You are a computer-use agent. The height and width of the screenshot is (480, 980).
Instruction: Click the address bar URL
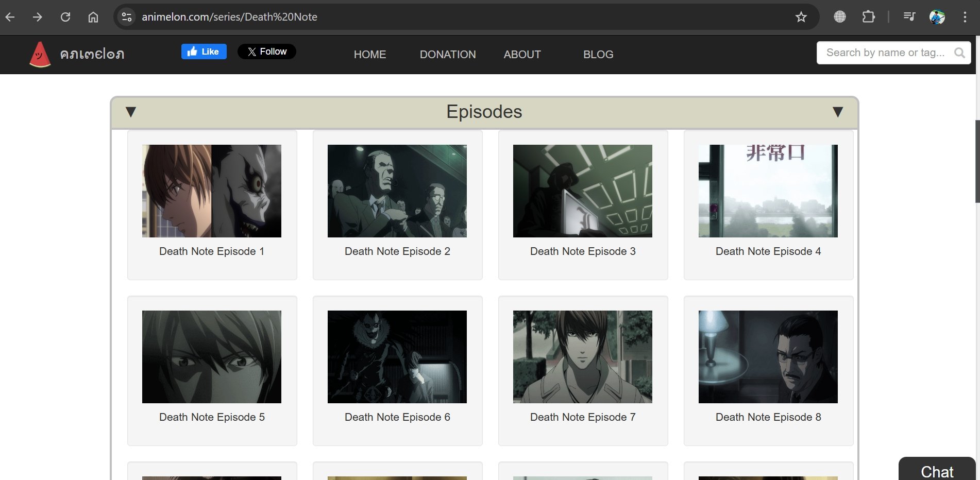tap(229, 17)
